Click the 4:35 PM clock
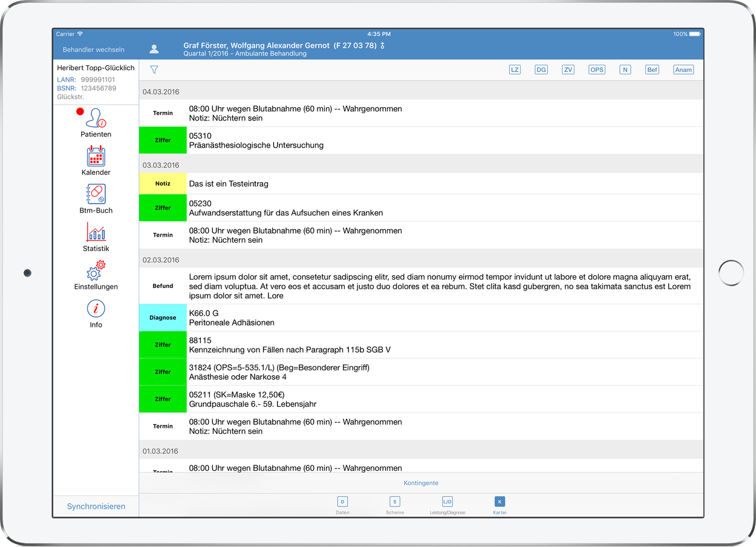 click(379, 34)
